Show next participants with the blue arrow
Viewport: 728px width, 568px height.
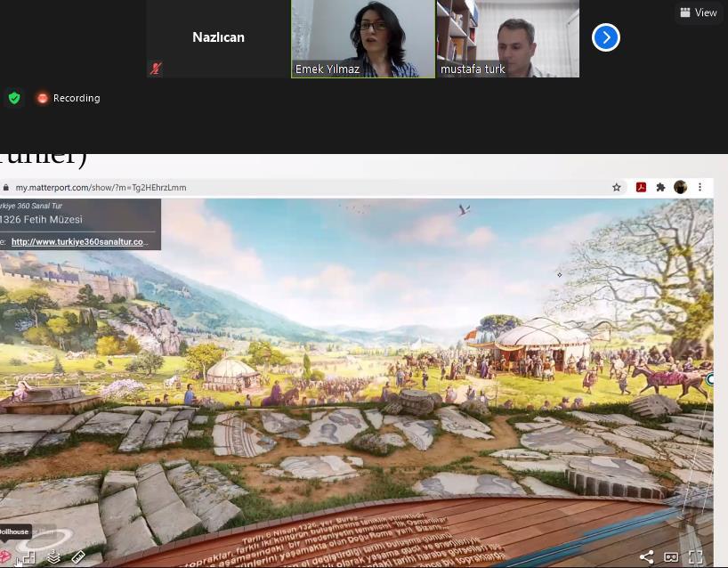[x=606, y=37]
